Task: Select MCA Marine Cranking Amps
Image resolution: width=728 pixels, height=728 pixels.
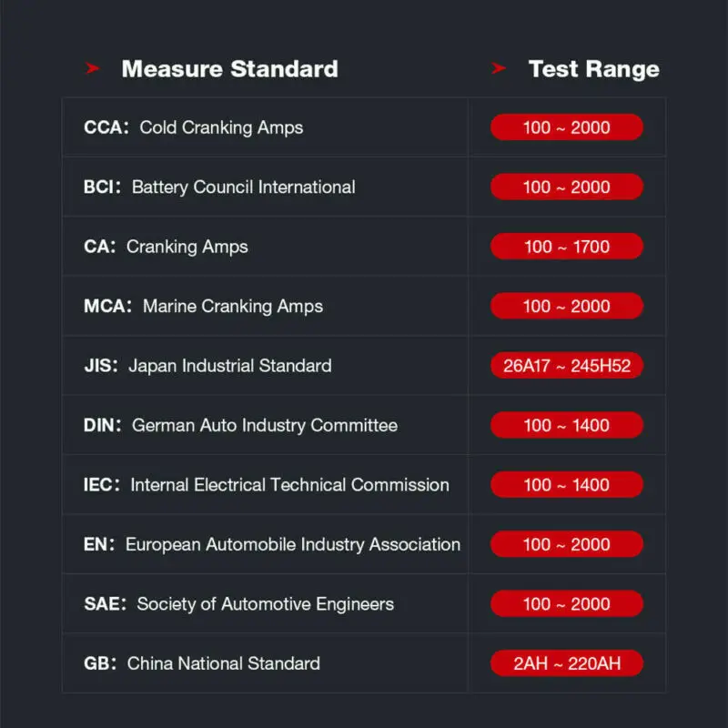Action: pyautogui.click(x=203, y=307)
